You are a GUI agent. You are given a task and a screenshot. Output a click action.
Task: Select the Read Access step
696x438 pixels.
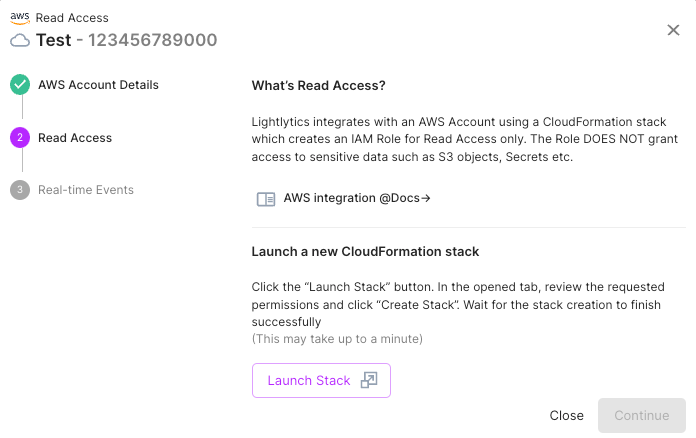[x=75, y=138]
